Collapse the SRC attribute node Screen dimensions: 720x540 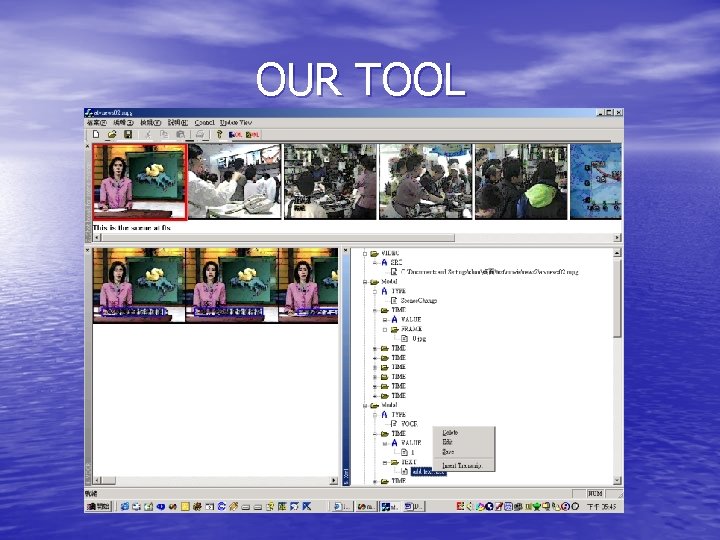coord(375,263)
